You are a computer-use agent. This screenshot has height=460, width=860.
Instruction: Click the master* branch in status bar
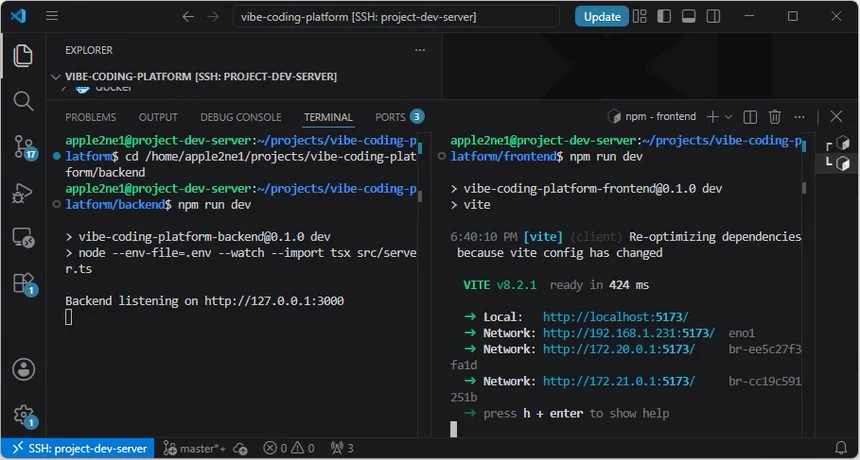click(196, 448)
